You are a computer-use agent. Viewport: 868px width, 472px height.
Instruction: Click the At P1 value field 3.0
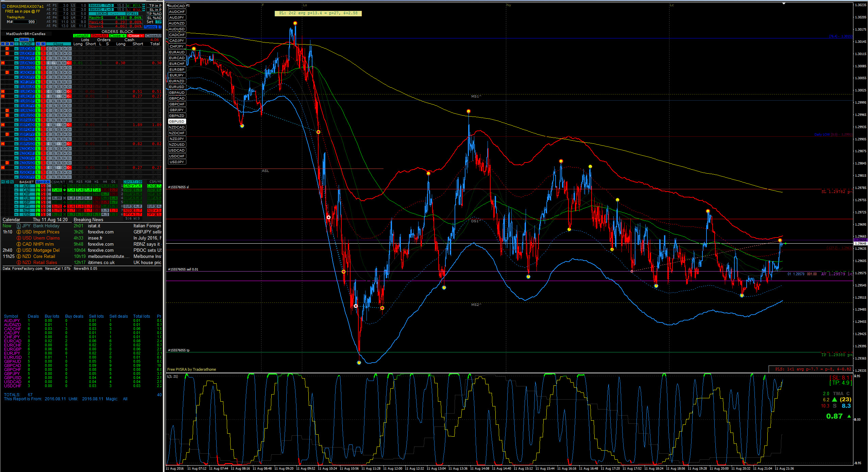[x=64, y=5]
